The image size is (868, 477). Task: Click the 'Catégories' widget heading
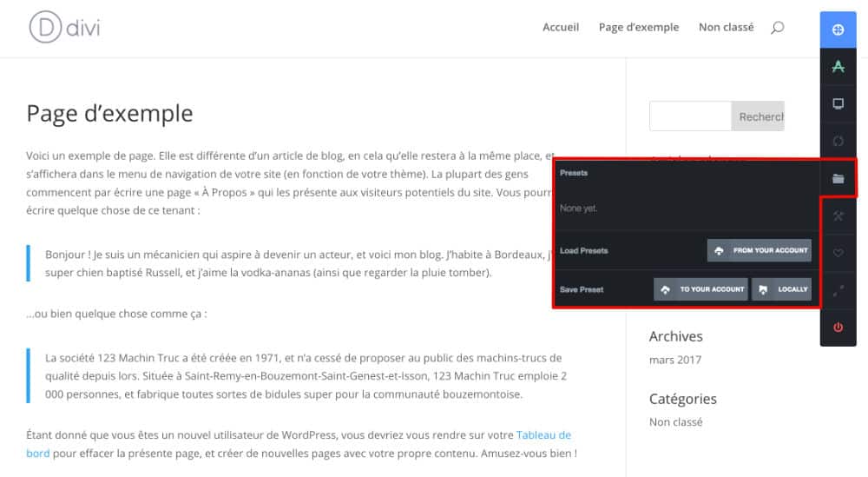click(682, 399)
